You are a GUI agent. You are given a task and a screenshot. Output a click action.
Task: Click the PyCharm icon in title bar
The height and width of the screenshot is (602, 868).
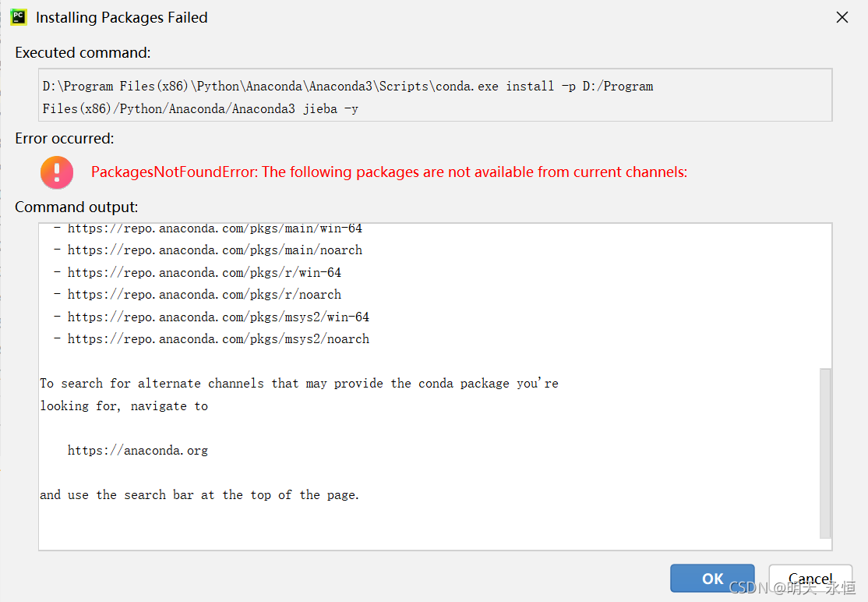(19, 17)
